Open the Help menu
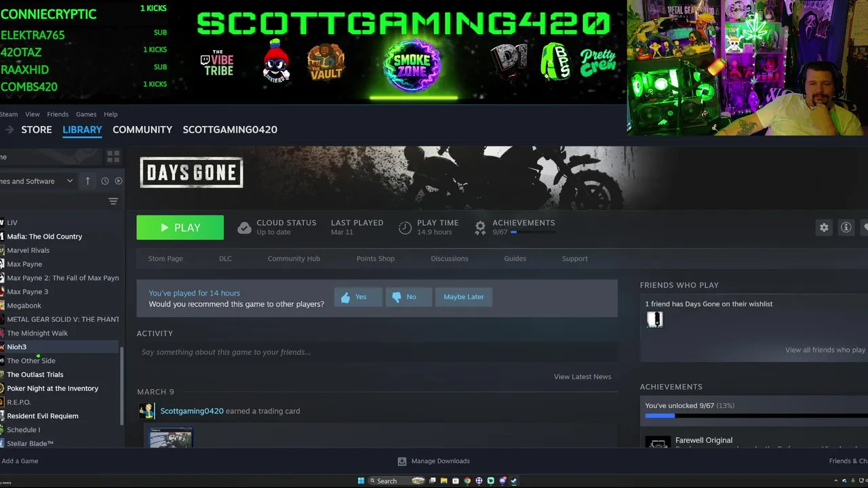Screen dimensions: 868x488 111,114
